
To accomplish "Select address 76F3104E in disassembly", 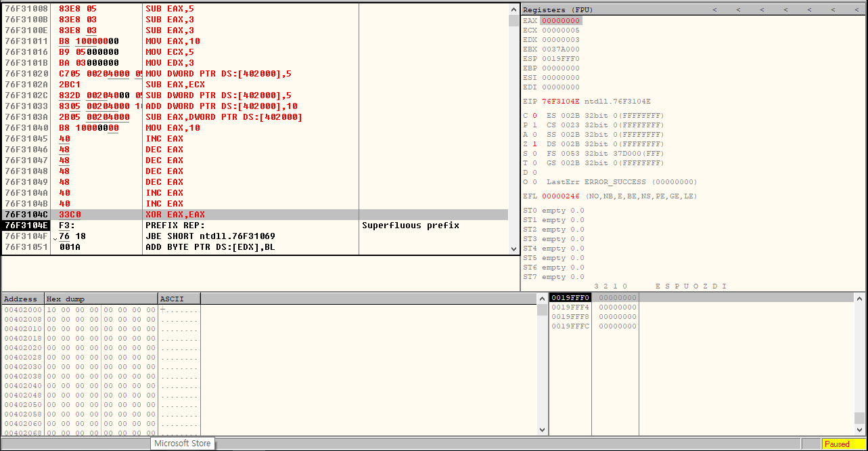I will [x=26, y=225].
